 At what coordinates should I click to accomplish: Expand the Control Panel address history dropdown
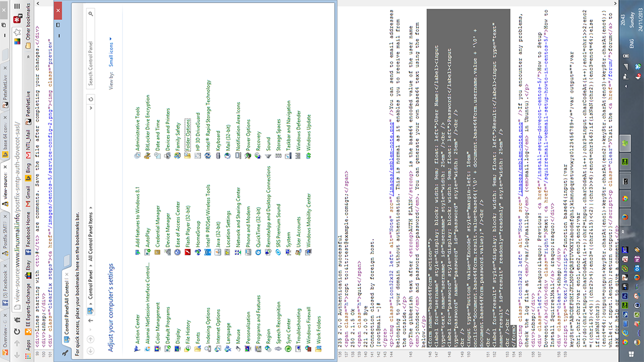coord(91,108)
